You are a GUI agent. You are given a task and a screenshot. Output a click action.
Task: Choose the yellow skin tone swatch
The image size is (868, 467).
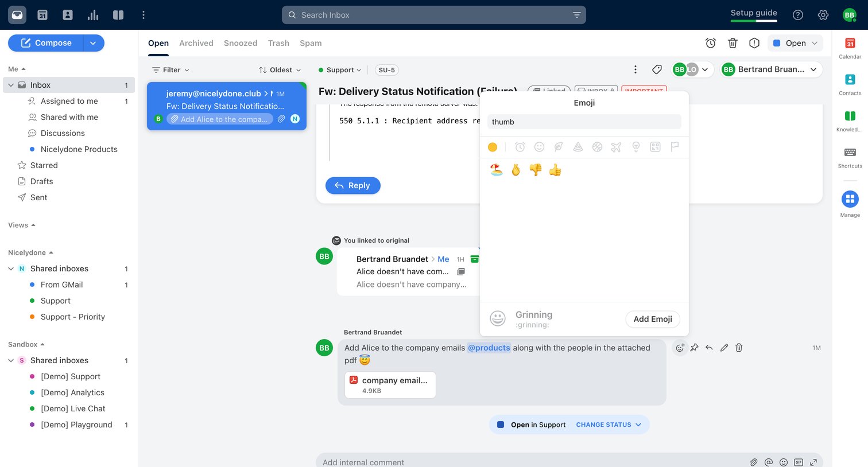click(x=493, y=147)
